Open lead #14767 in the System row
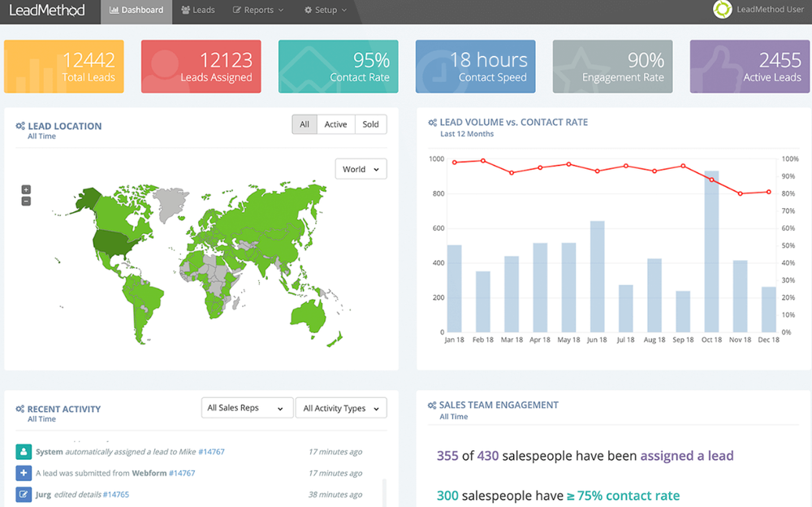 [x=211, y=452]
